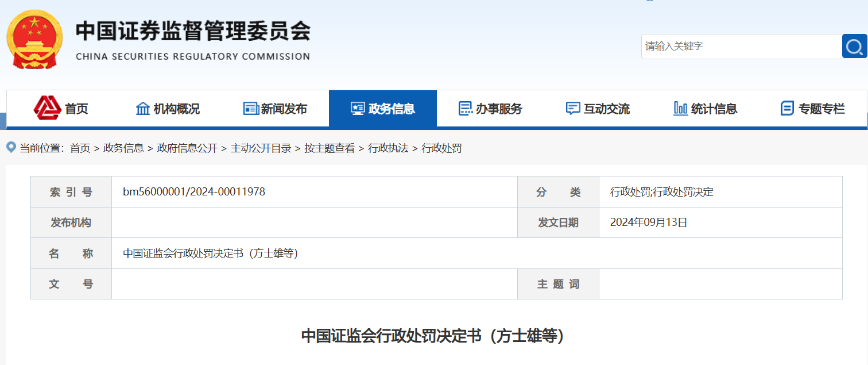This screenshot has width=868, height=365.
Task: Open 行政执法 breadcrumb link
Action: 388,148
